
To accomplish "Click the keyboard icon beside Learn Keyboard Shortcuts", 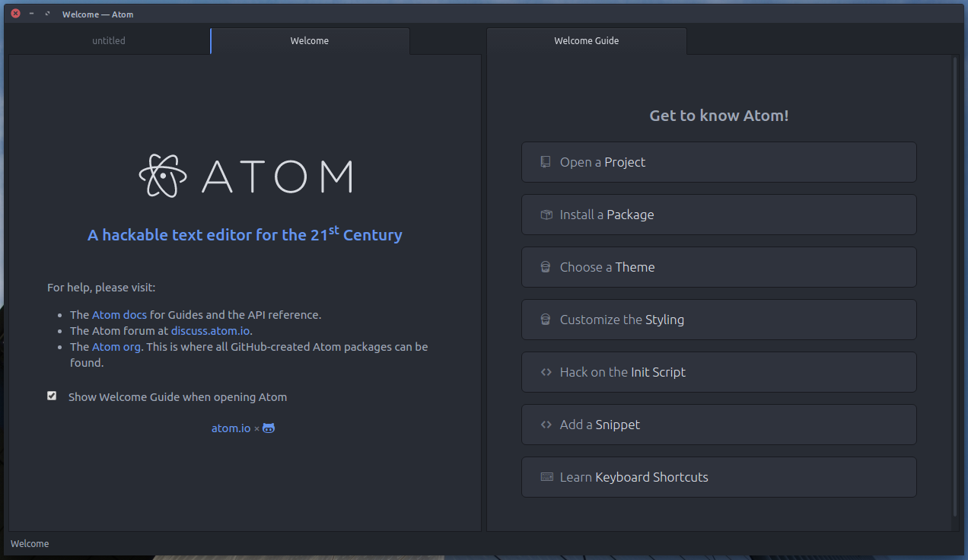I will pos(546,477).
